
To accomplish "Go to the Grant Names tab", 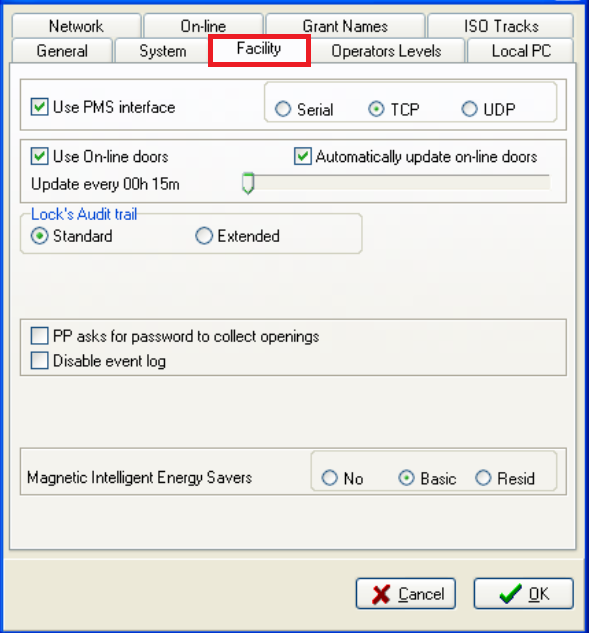I will 345,26.
